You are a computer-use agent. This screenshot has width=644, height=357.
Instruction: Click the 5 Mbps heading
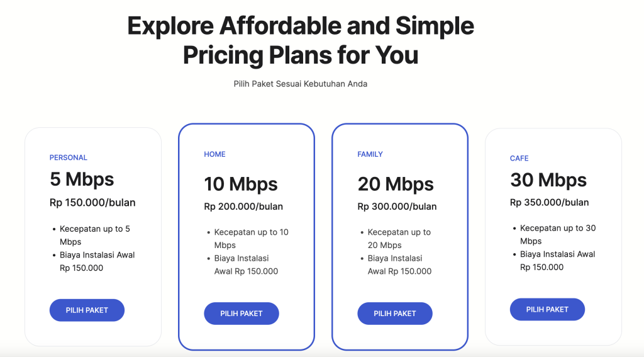(x=82, y=179)
